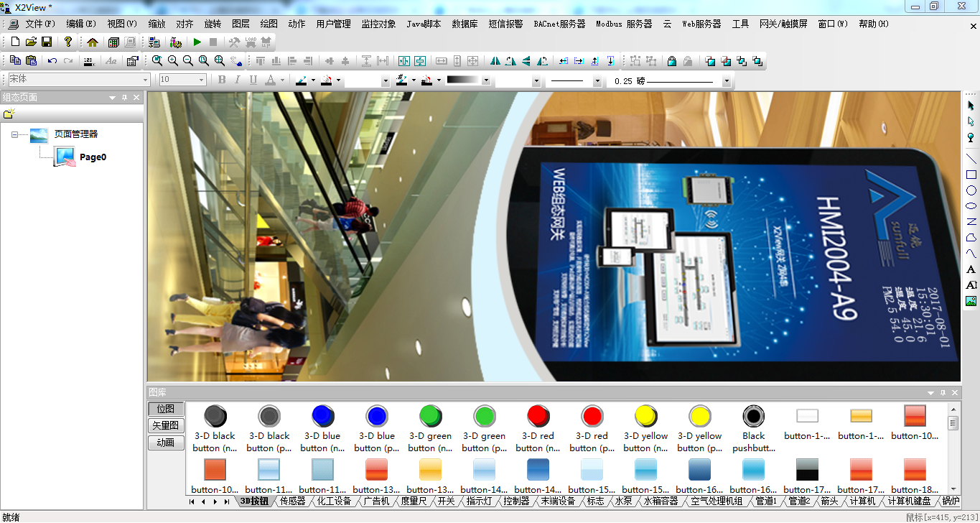The width and height of the screenshot is (980, 523).
Task: Pick the Black pushbutton thumbnail
Action: (x=753, y=429)
